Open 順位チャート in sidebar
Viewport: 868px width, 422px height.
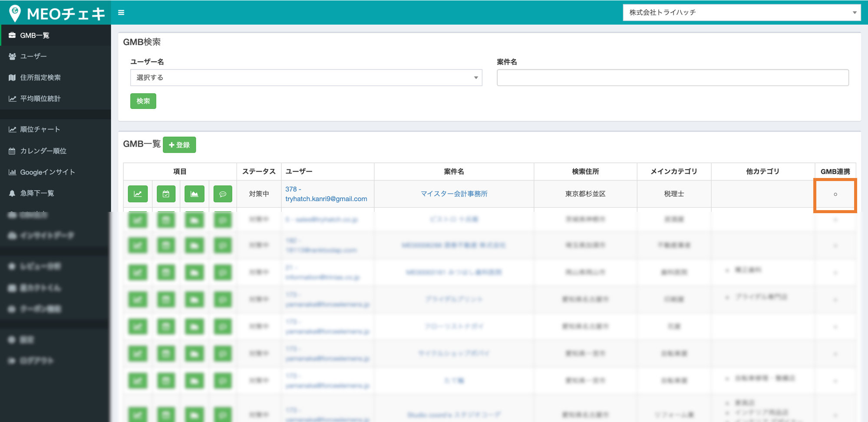coord(56,129)
